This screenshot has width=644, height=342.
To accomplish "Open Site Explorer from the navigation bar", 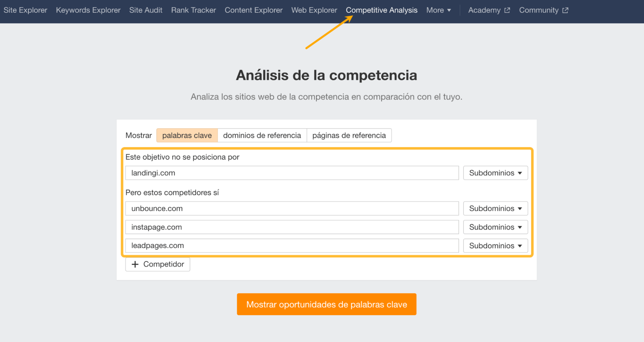I will pyautogui.click(x=25, y=10).
